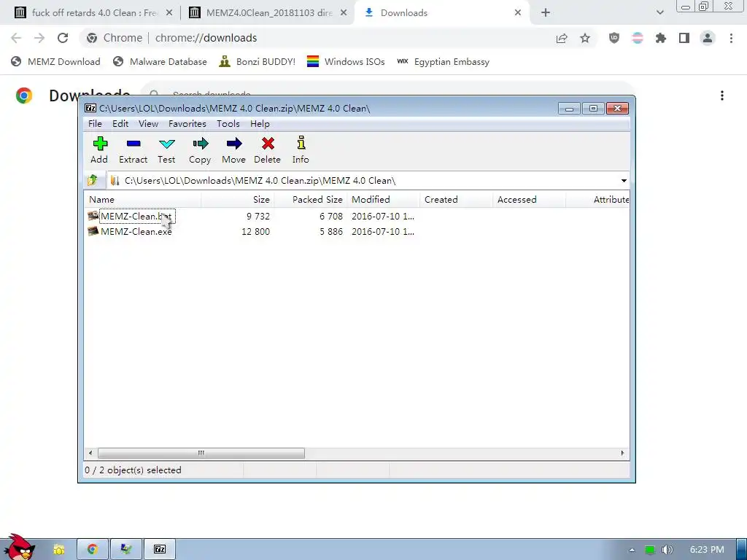The height and width of the screenshot is (560, 747).
Task: Open the folder icon on taskbar
Action: (59, 550)
